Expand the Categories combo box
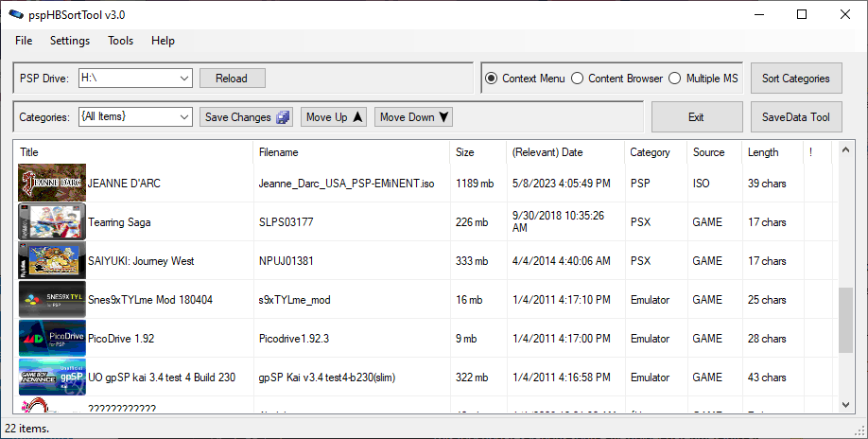868x439 pixels. pyautogui.click(x=183, y=117)
